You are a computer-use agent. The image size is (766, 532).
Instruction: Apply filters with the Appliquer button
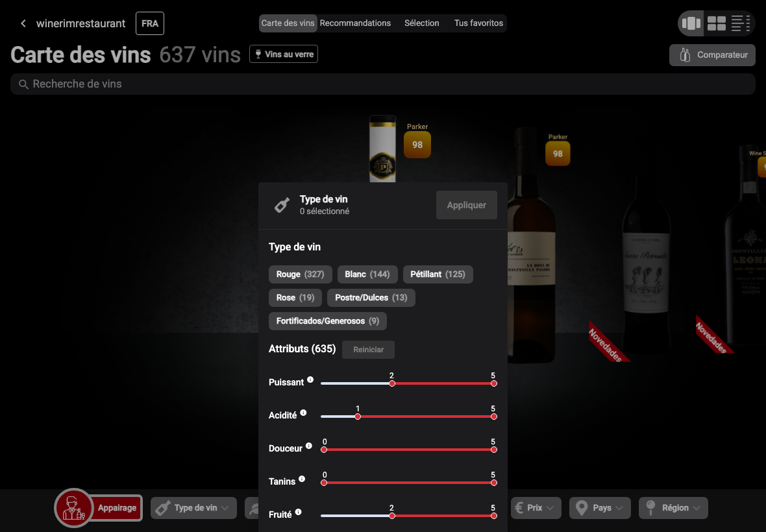point(467,205)
